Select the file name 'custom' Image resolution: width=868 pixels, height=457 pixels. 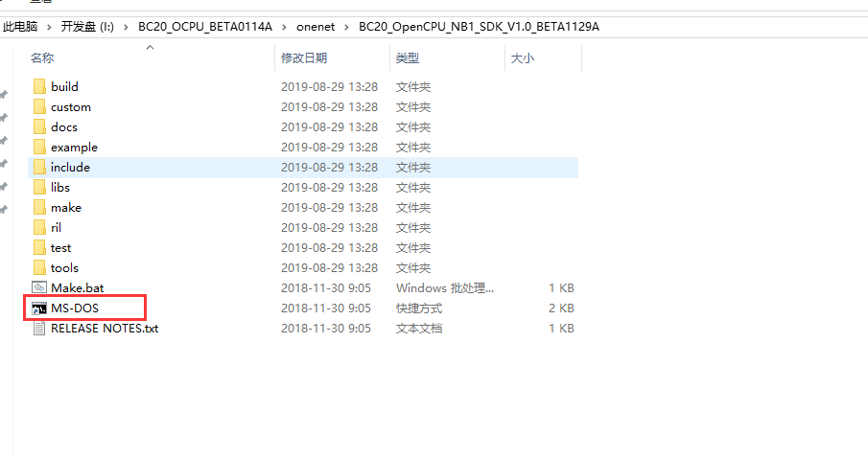[71, 106]
